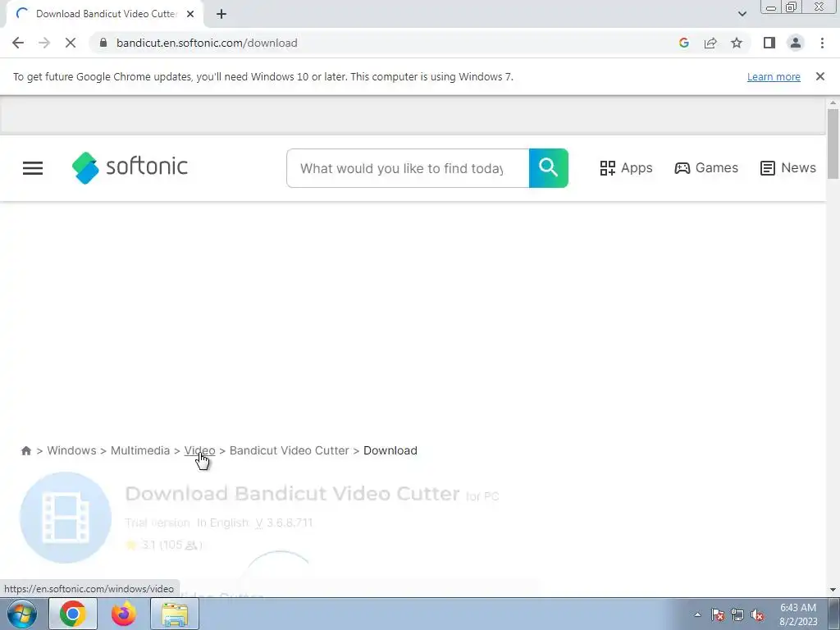Bookmark this tab with the star

737,43
